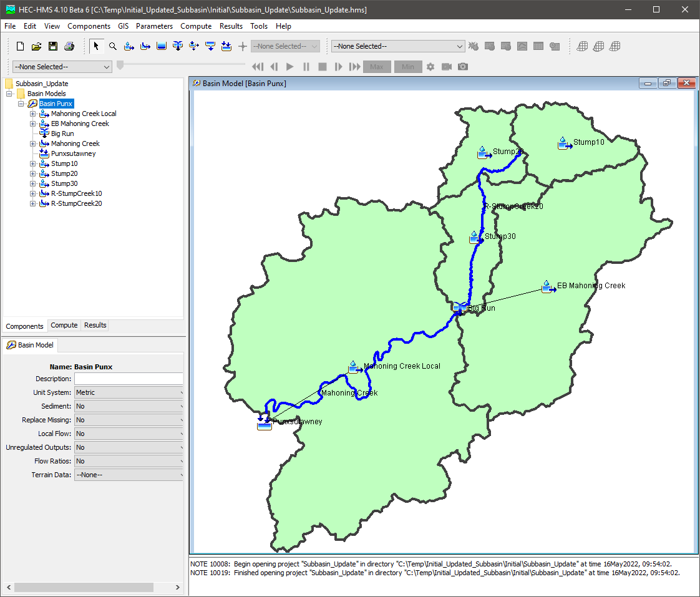
Task: Play the animation
Action: (x=289, y=67)
